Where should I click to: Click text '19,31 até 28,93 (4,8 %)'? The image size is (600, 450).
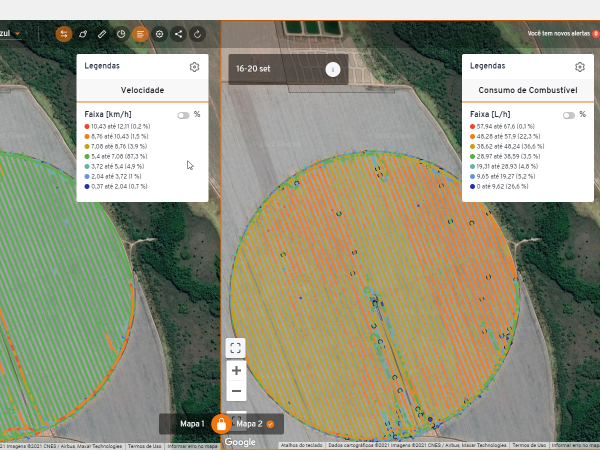[507, 166]
